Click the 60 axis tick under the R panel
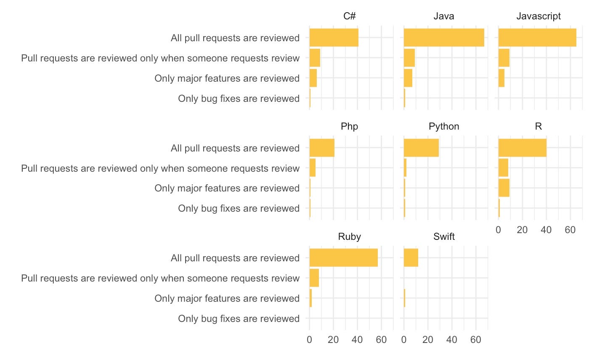The image size is (589, 364). click(570, 230)
